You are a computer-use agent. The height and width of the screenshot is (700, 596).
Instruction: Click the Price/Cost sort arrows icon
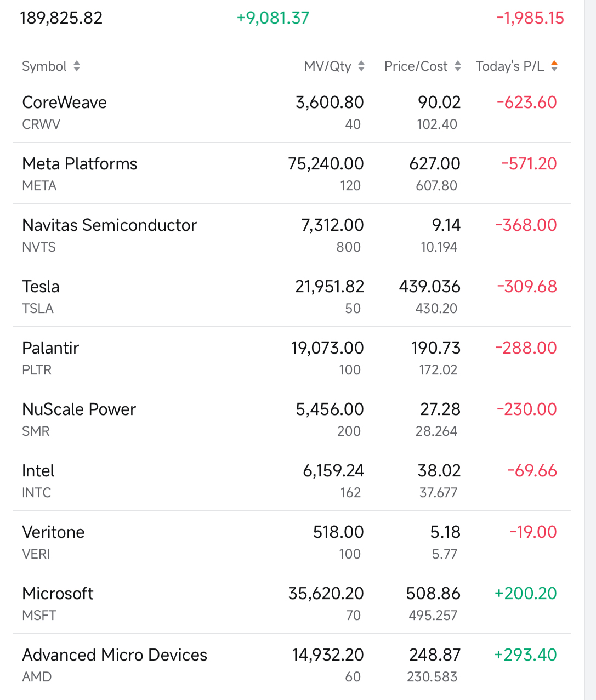[x=458, y=66]
